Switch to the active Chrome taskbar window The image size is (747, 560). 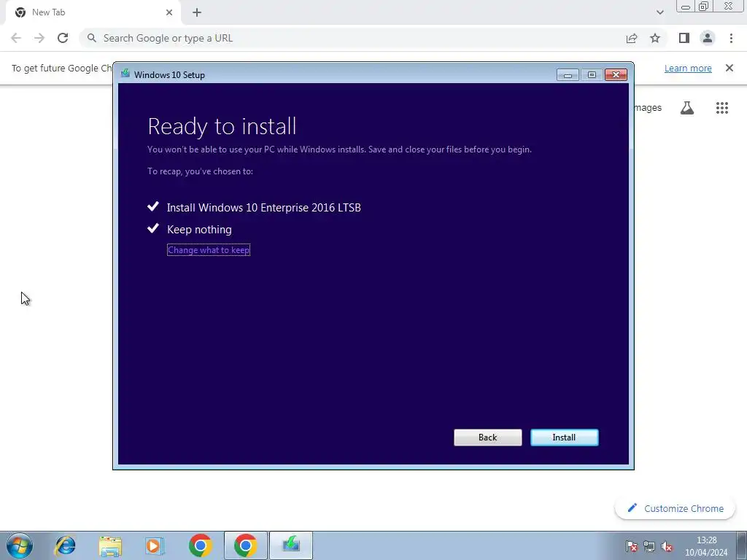coord(245,545)
